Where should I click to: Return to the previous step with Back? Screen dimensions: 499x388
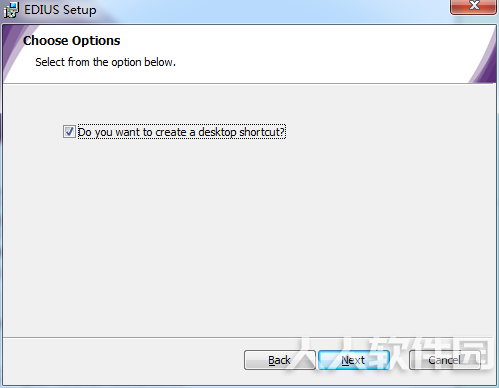[x=280, y=360]
